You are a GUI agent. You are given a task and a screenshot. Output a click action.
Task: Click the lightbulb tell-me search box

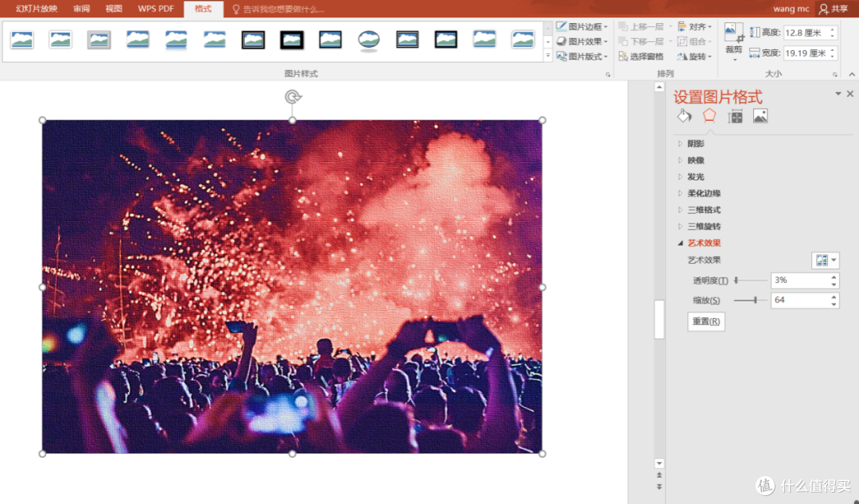pyautogui.click(x=279, y=10)
